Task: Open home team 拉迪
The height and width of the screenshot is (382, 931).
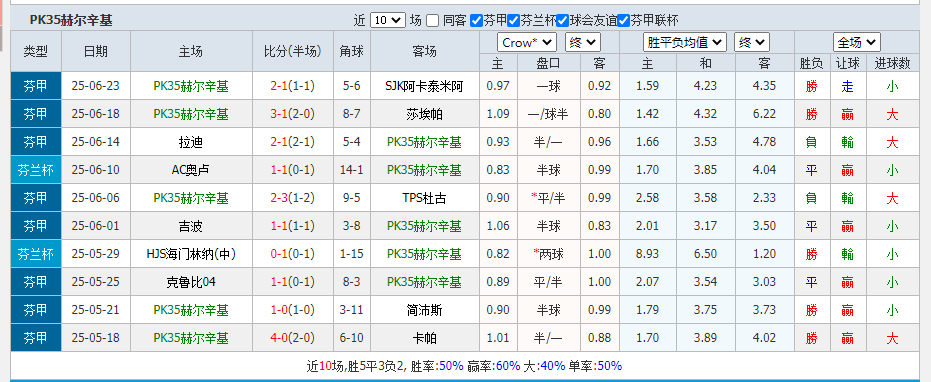Action: (191, 142)
